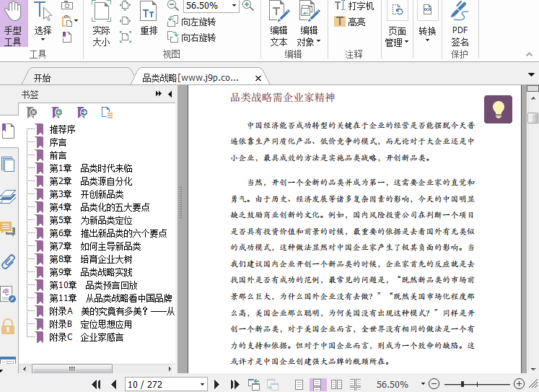Click the add bookmark icon in 书签 panel
This screenshot has width=539, height=392.
pyautogui.click(x=57, y=112)
